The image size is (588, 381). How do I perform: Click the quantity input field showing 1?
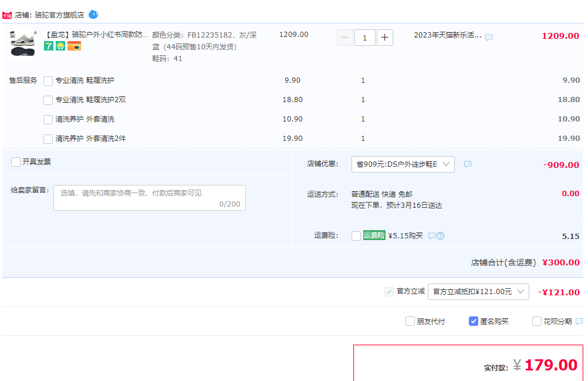(364, 38)
